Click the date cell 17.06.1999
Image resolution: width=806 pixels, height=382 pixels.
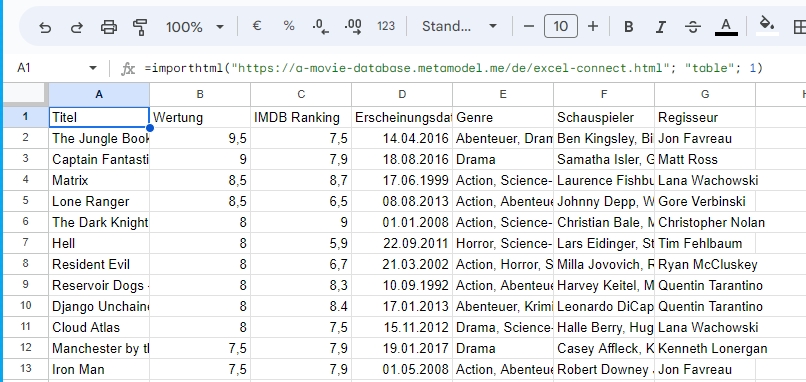click(x=402, y=180)
